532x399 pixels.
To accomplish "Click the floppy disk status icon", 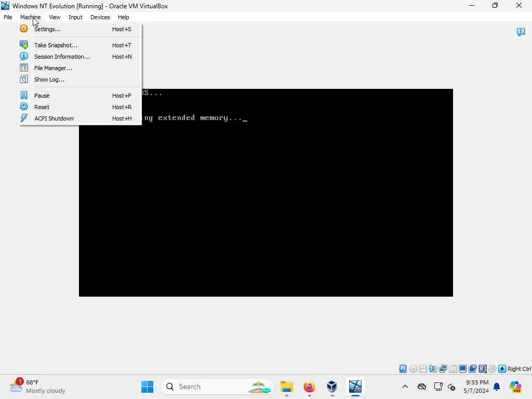I will tap(423, 369).
